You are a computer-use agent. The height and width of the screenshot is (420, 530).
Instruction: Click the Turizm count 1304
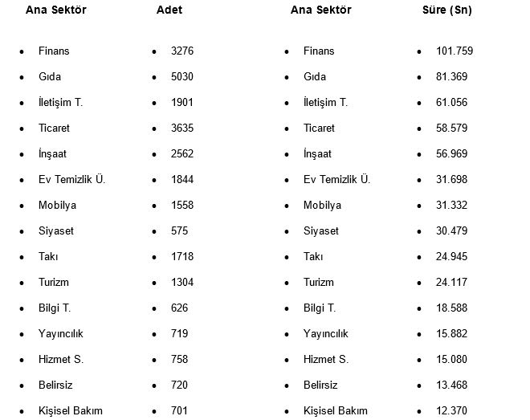(x=182, y=283)
